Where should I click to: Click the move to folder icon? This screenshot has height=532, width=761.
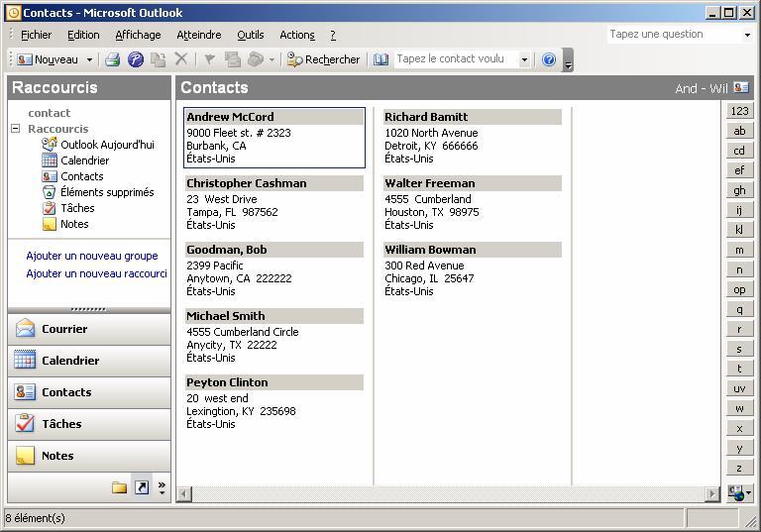pos(158,59)
